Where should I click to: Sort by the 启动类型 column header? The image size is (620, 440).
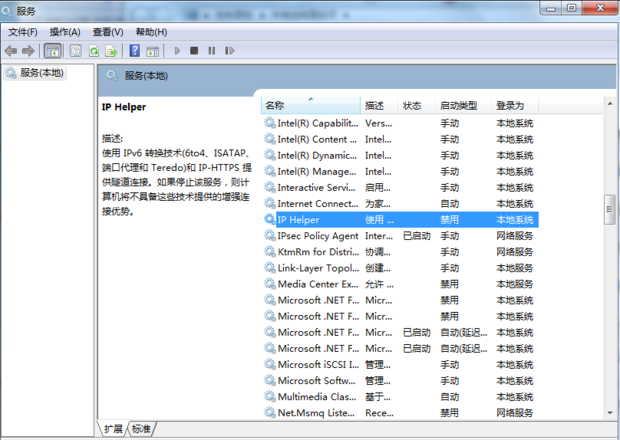[458, 105]
